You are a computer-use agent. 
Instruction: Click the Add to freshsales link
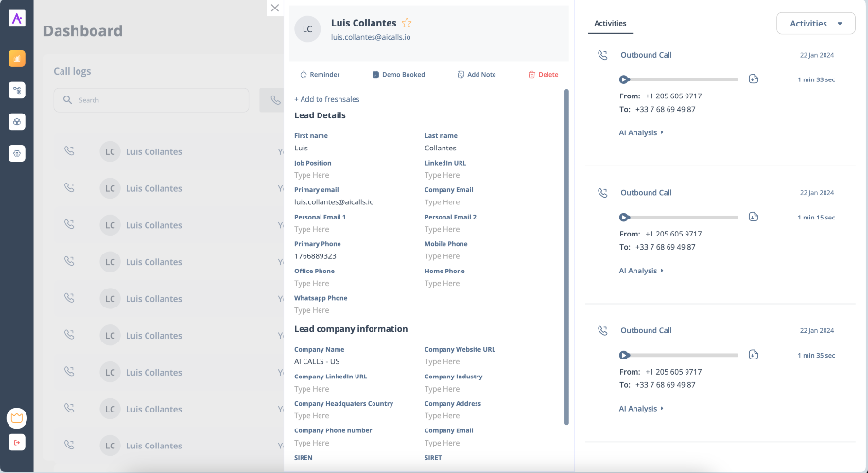click(x=326, y=99)
